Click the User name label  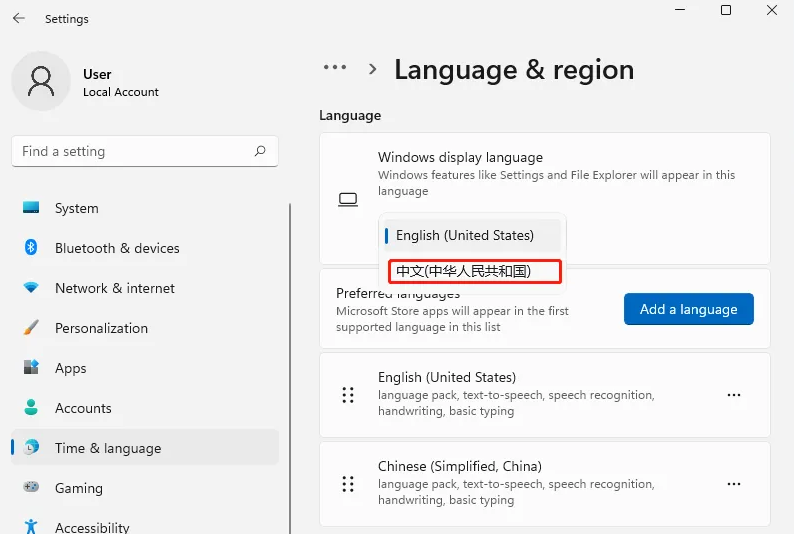coord(97,74)
